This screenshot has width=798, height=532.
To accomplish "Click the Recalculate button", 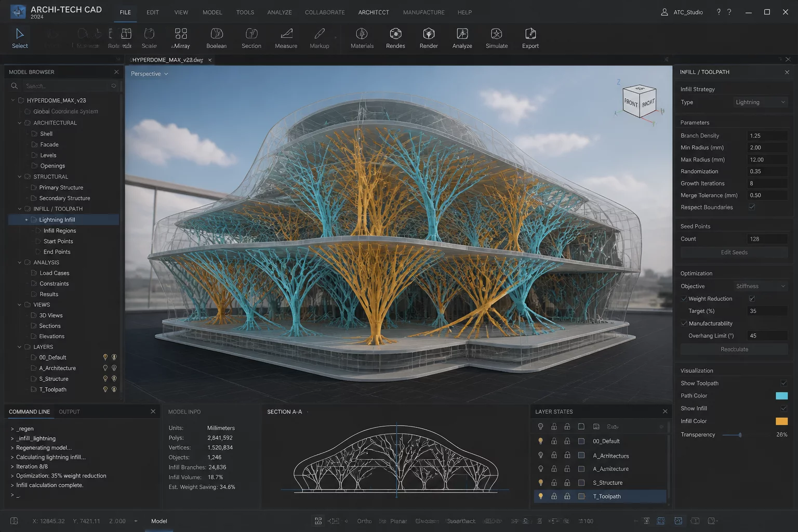I will pyautogui.click(x=734, y=349).
